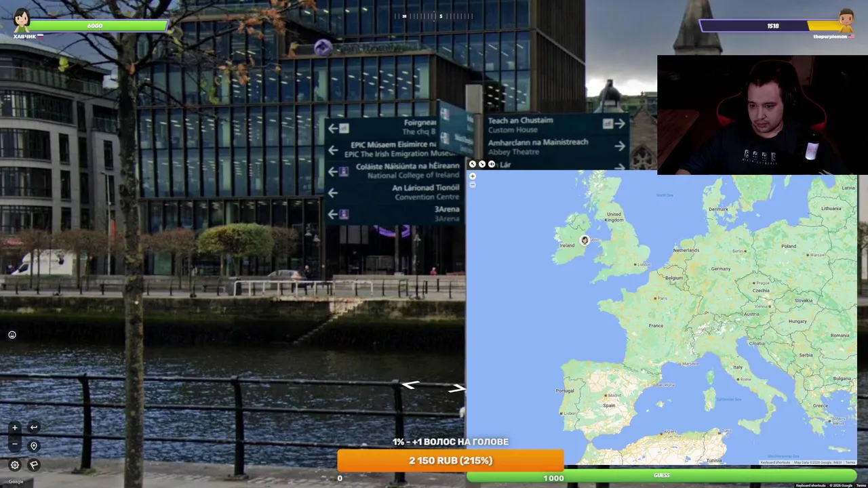Shrink the guess map with the down-right arrow
The image size is (868, 488).
(x=482, y=164)
